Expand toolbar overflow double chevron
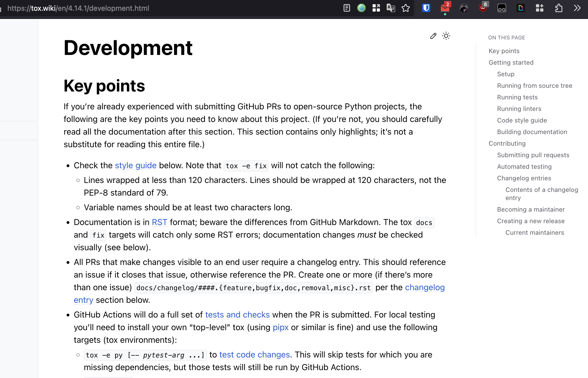 click(577, 8)
